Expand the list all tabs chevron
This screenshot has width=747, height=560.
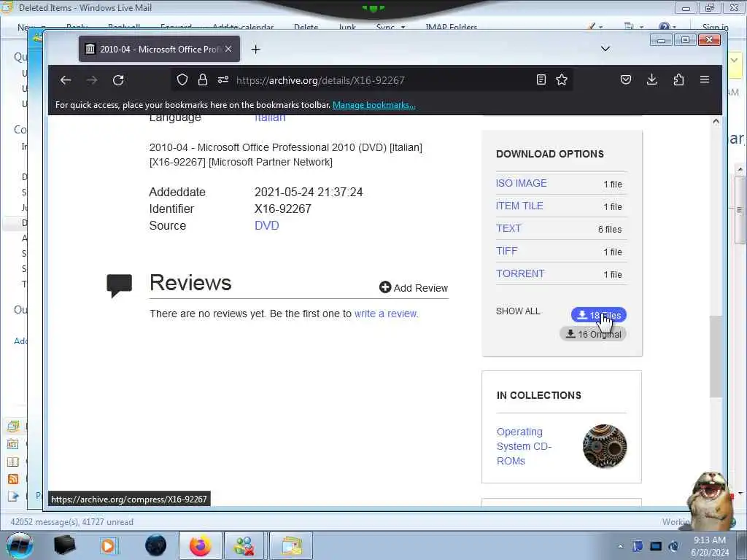[x=605, y=49]
